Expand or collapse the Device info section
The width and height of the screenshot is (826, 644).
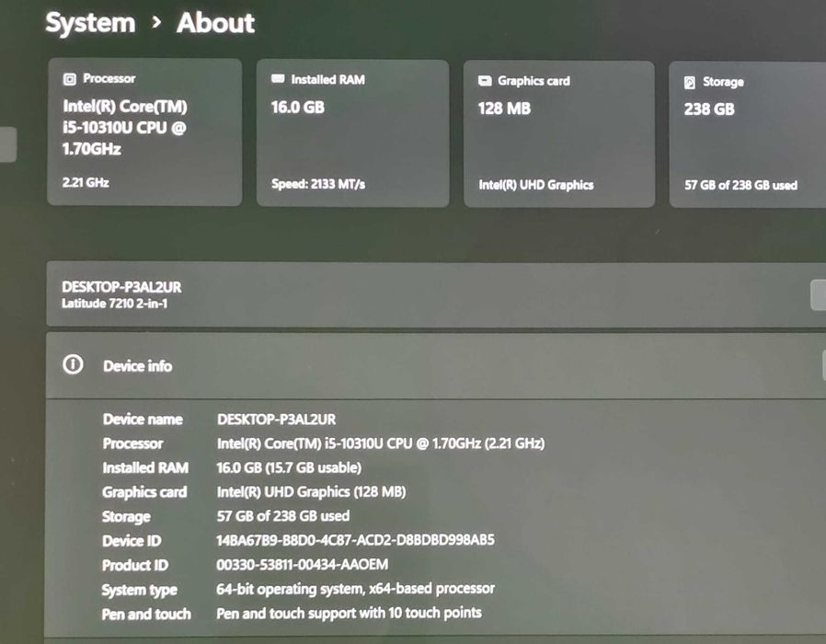tap(436, 365)
